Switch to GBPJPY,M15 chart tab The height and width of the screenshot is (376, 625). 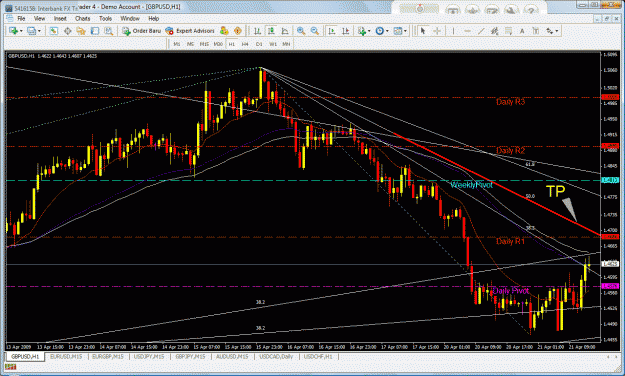coord(191,356)
